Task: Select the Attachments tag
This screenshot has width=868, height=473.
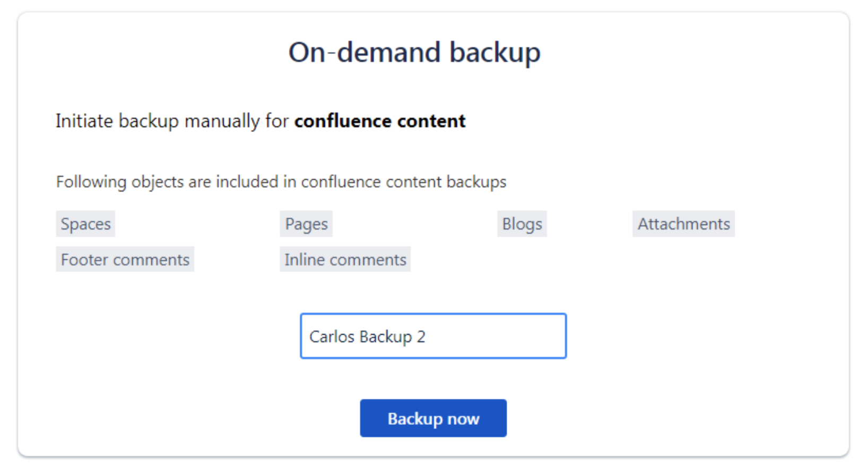Action: coord(683,224)
